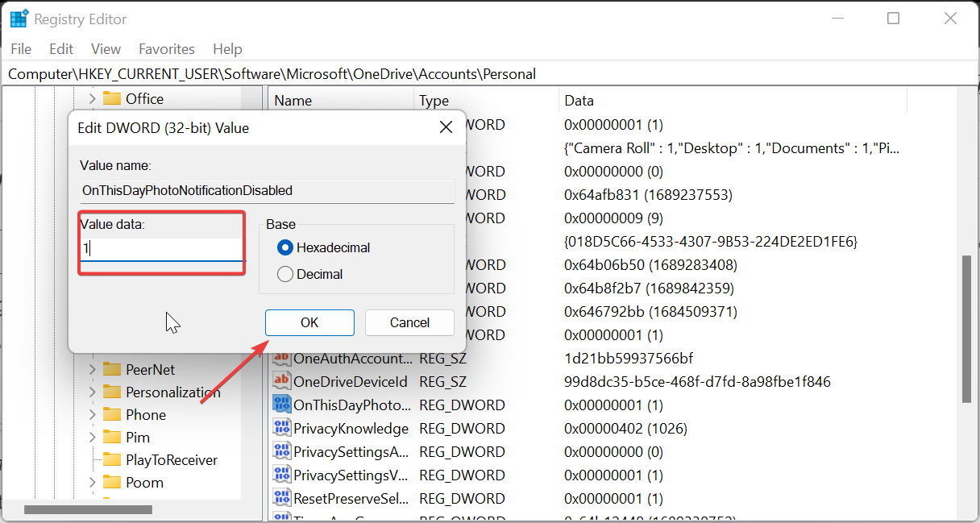
Task: Open the View menu
Action: (106, 49)
